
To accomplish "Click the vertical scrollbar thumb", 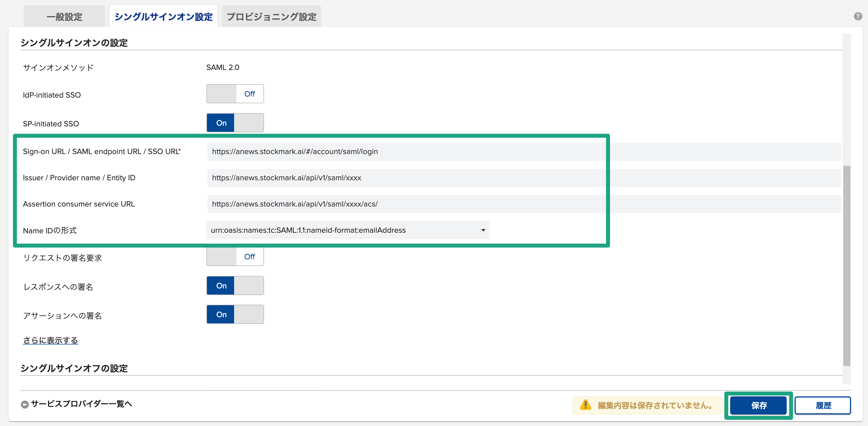I will [x=847, y=265].
